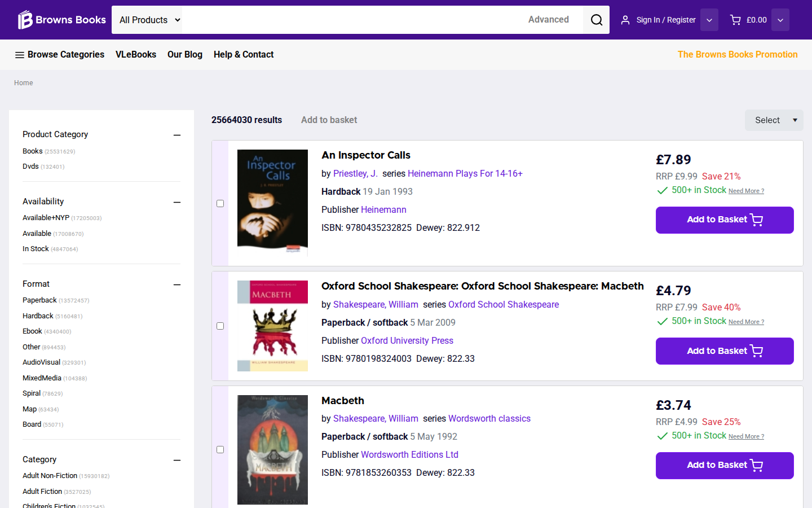Open publisher Heinemann link
The image size is (812, 508).
pos(383,209)
